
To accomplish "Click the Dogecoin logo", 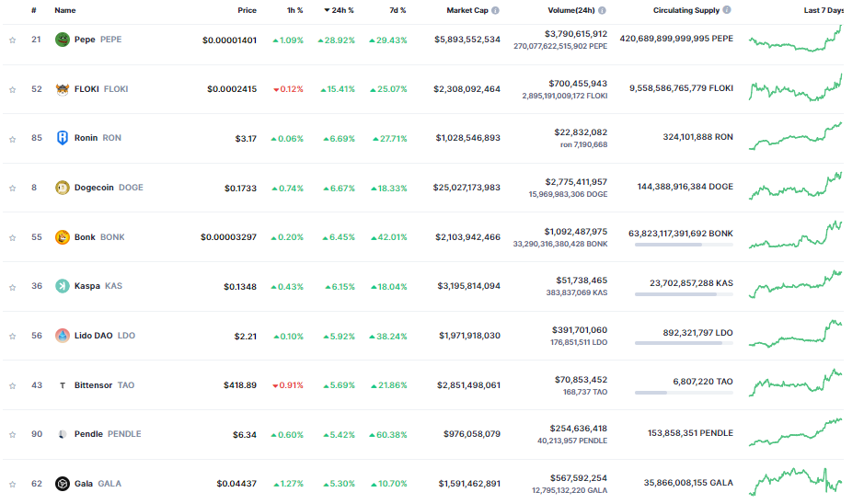I will point(63,188).
